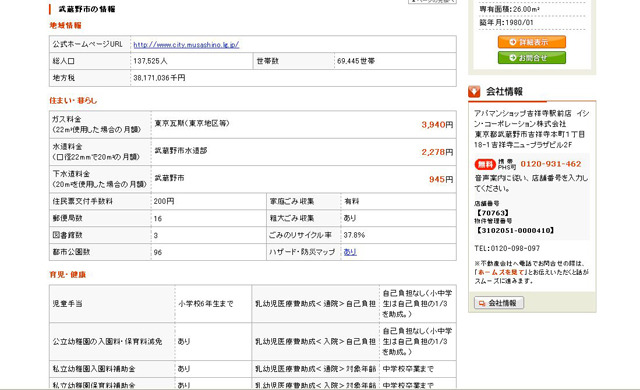Click the sewage fee amount 945円
Image resolution: width=640 pixels, height=390 pixels.
click(x=441, y=179)
